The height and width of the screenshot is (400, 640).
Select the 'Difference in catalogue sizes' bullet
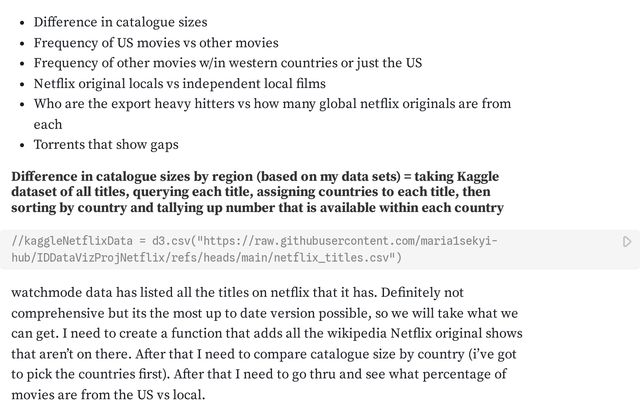[x=121, y=21]
